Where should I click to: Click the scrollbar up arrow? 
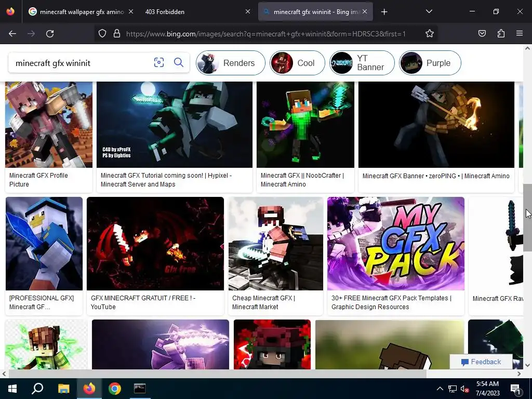527,48
